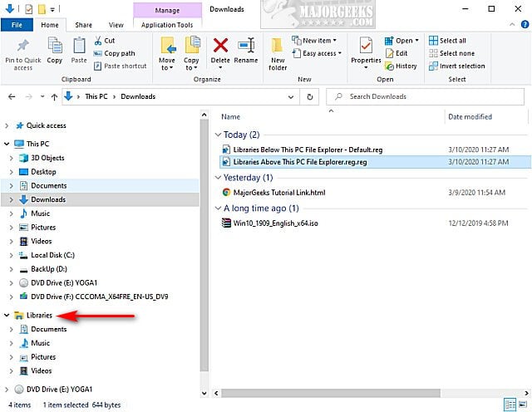Select Desktop in navigation pane

pyautogui.click(x=43, y=172)
